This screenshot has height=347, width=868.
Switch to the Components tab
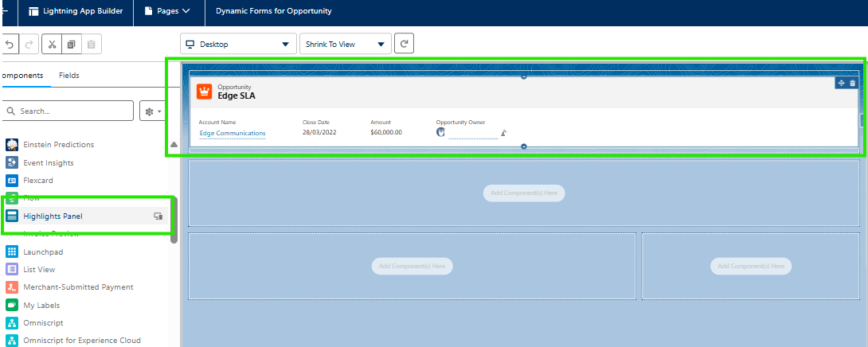(x=21, y=76)
